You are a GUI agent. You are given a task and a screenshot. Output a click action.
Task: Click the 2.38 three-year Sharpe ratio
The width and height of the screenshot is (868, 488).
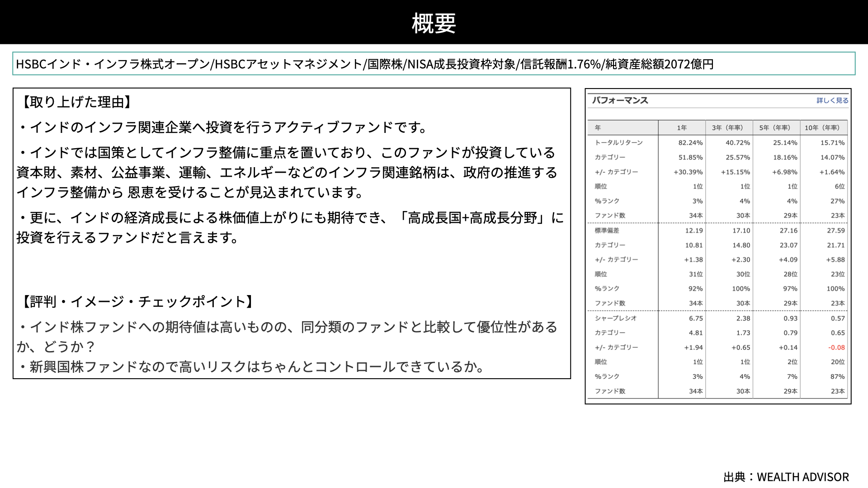743,318
